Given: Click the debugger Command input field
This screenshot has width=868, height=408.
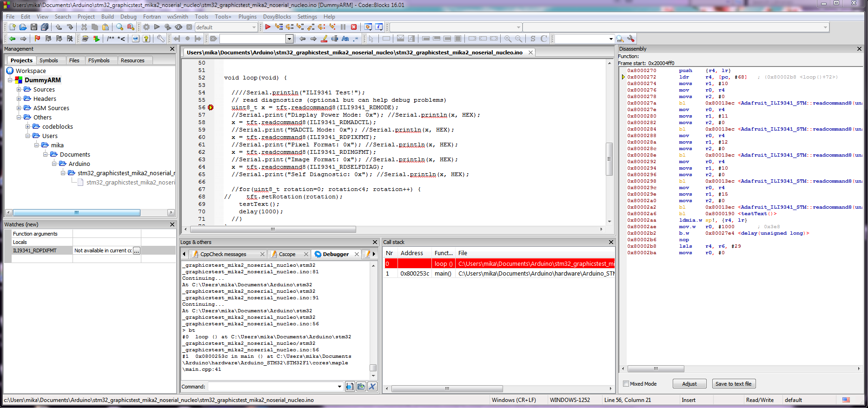Looking at the screenshot, I should [272, 387].
